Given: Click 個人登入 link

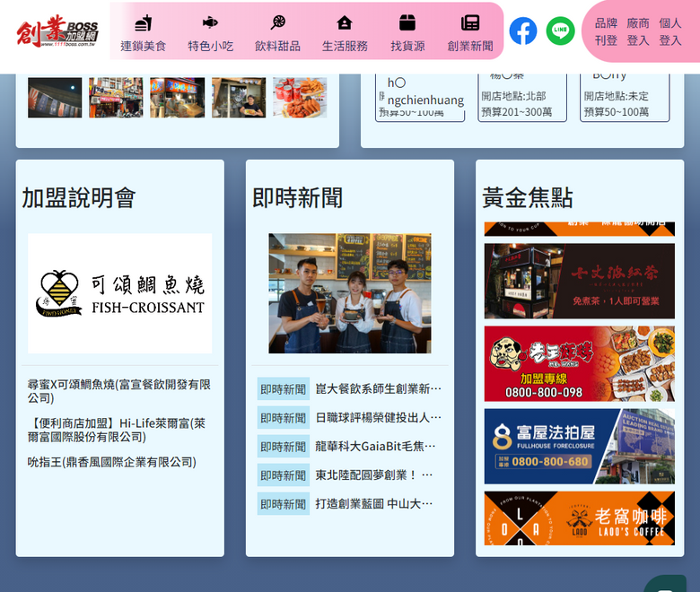Looking at the screenshot, I should (670, 31).
